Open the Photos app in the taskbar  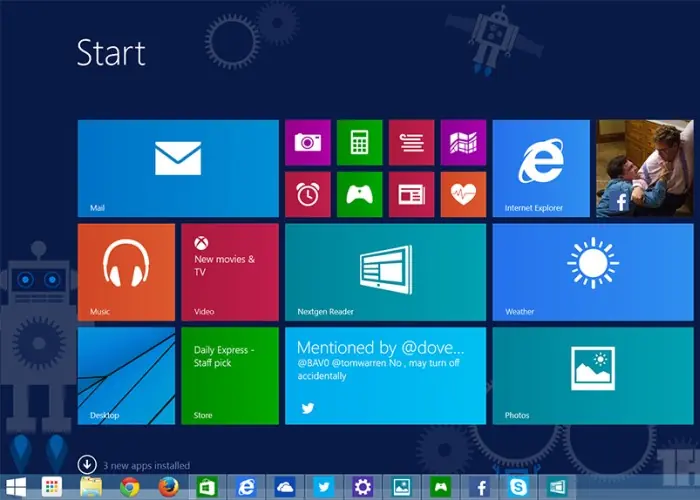click(x=401, y=487)
